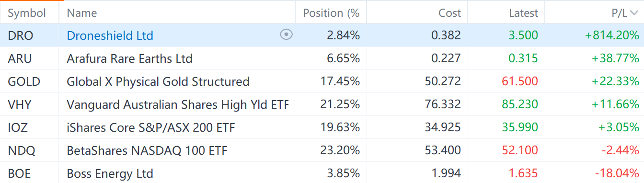Click the GOLD ticker symbol
The image size is (644, 183).
(24, 81)
